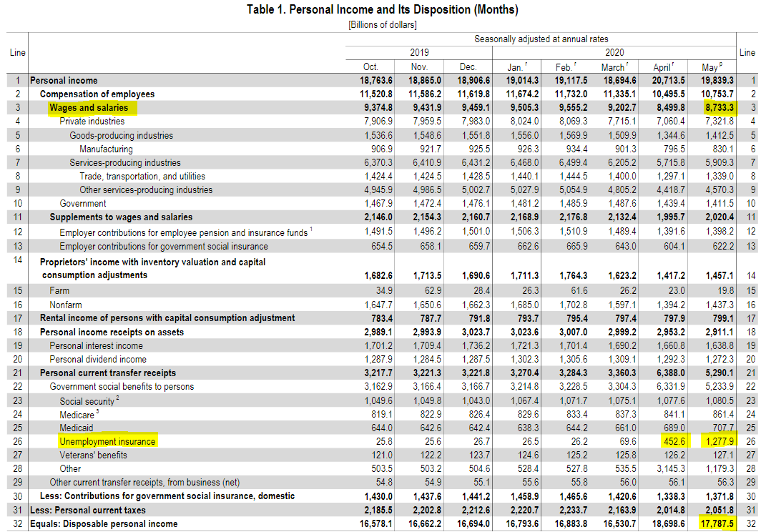Select 'Trade, transportation, and utilities' label
This screenshot has width=761, height=532.
[142, 176]
